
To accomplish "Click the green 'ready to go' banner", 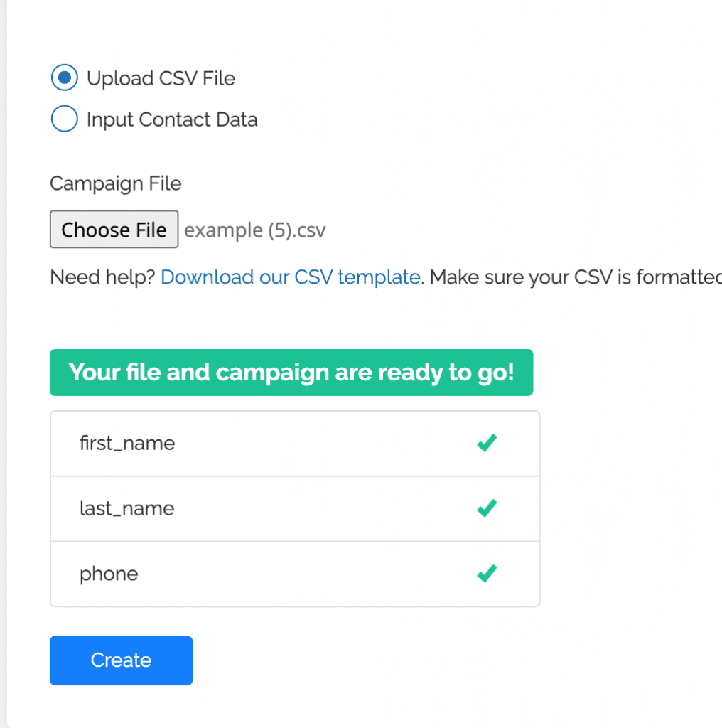I will 291,373.
